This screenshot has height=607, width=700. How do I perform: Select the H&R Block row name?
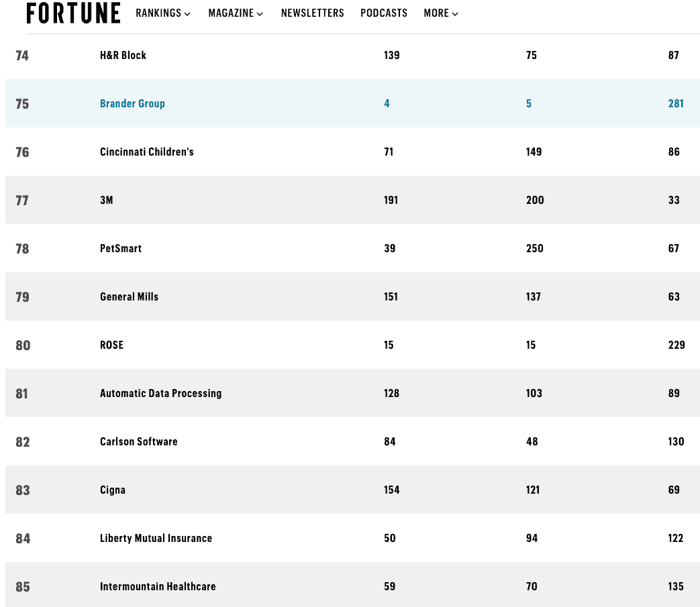tap(123, 55)
